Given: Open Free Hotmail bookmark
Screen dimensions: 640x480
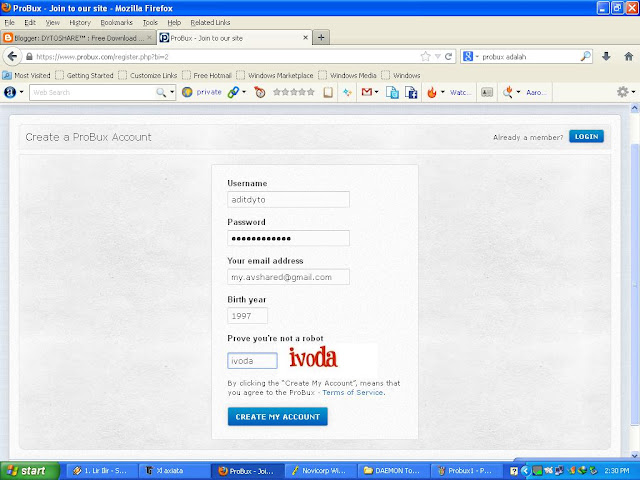Looking at the screenshot, I should tap(207, 75).
